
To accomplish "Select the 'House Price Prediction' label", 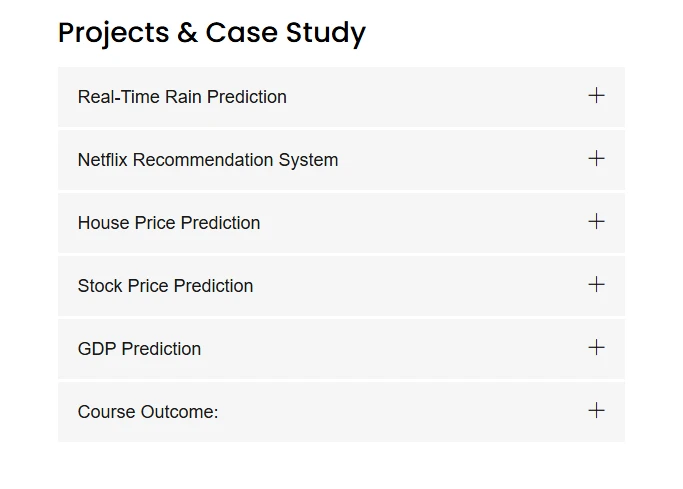I will click(169, 223).
